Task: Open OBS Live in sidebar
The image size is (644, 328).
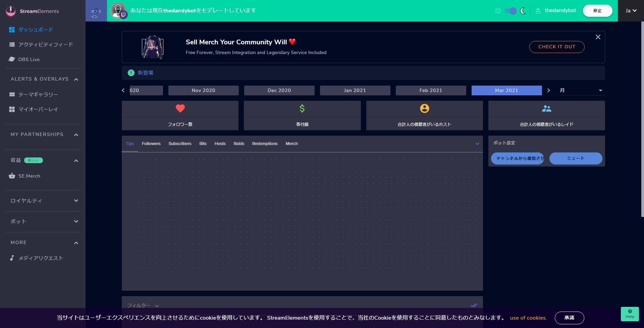Action: [x=29, y=59]
